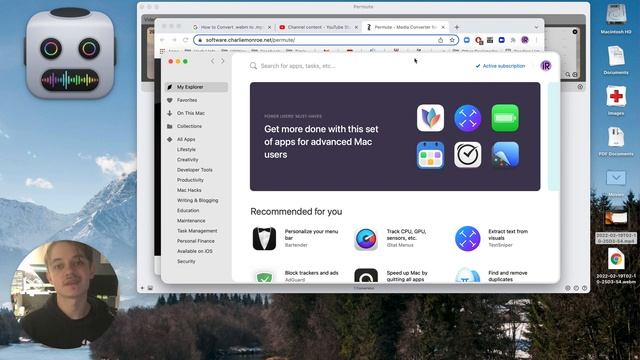
Task: Open the Security category
Action: [x=186, y=262]
